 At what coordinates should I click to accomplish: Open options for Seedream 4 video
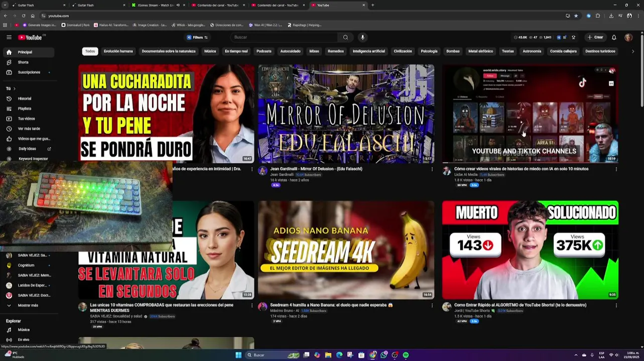[x=432, y=305]
